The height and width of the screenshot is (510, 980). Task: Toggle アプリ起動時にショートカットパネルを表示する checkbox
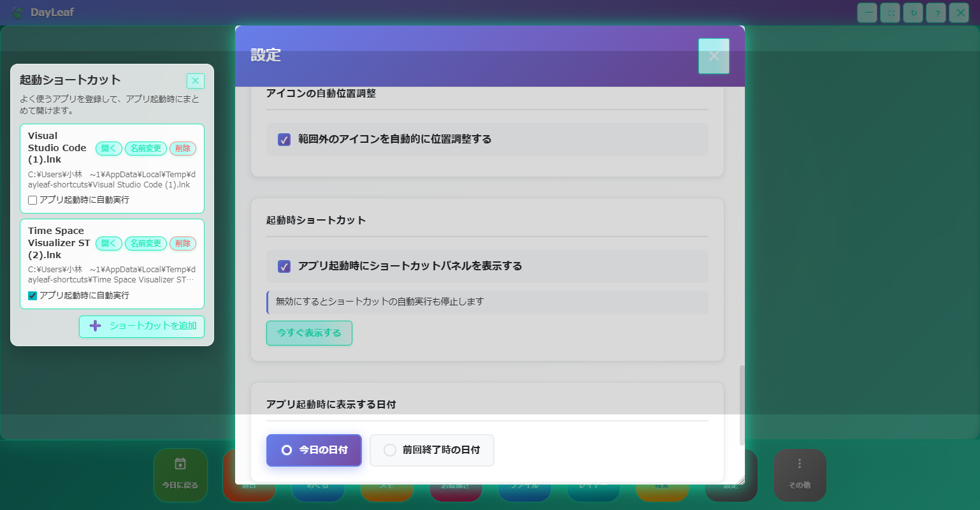(284, 266)
